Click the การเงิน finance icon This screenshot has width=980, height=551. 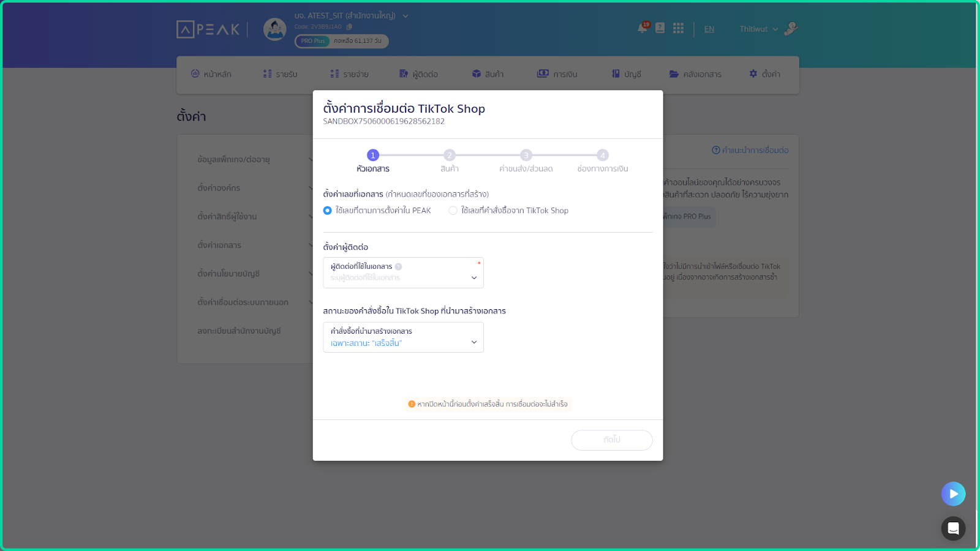click(543, 73)
